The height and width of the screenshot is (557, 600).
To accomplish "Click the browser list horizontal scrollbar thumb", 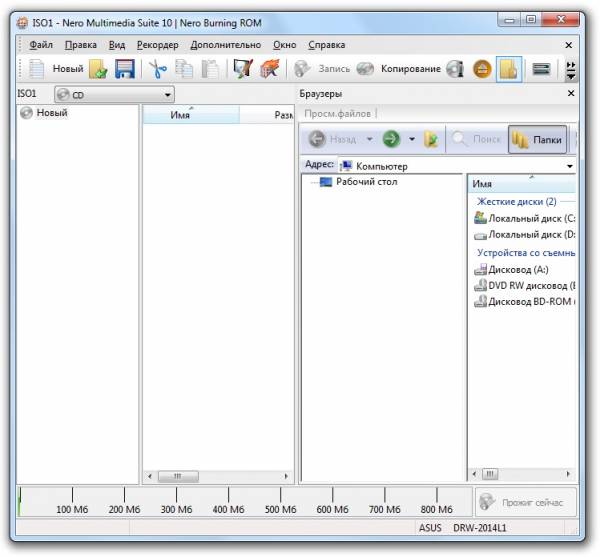I will tap(490, 474).
